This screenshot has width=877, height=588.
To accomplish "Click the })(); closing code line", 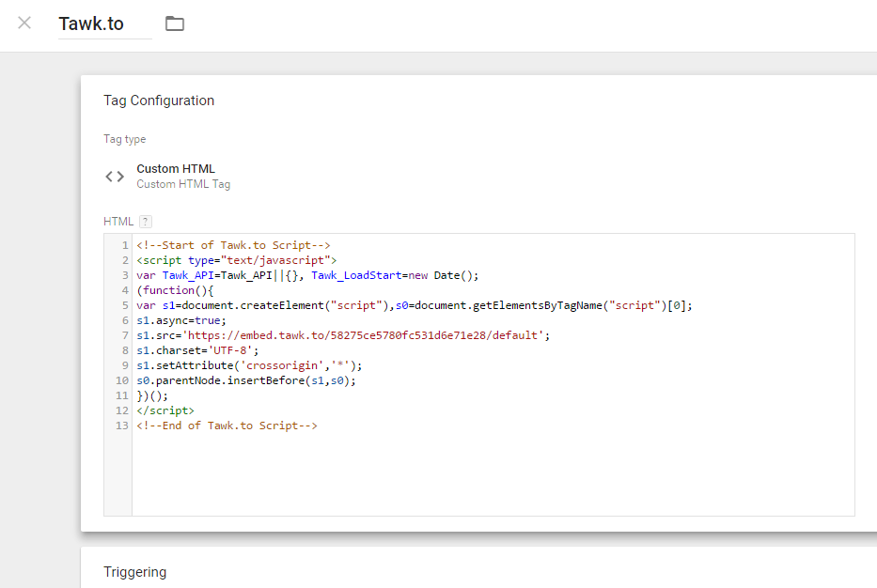I will (x=152, y=395).
